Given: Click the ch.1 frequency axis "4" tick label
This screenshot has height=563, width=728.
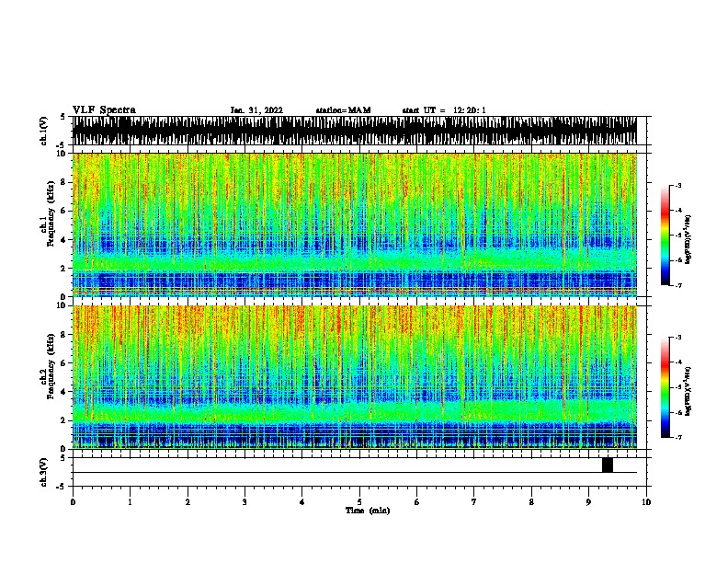Looking at the screenshot, I should [64, 240].
